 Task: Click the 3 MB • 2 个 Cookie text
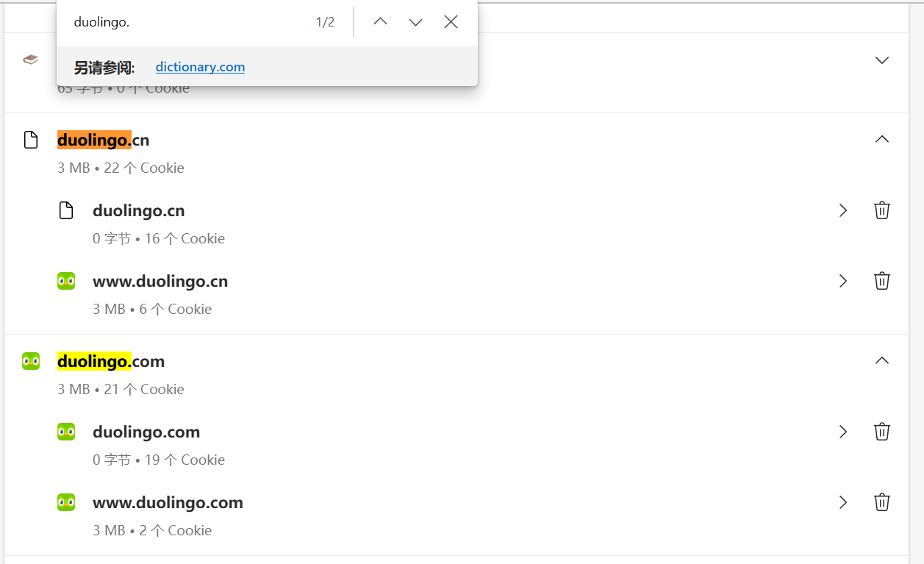(x=152, y=530)
